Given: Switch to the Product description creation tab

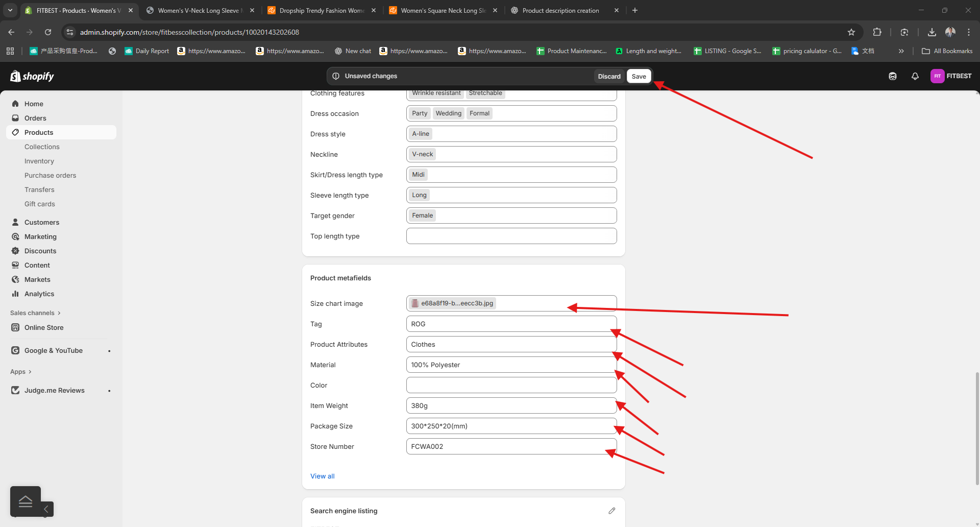Looking at the screenshot, I should (560, 10).
